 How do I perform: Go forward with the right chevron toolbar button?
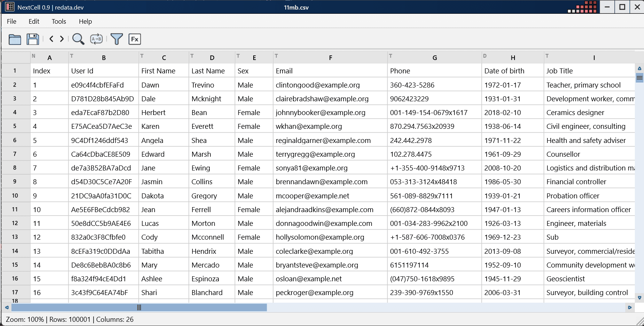[62, 39]
